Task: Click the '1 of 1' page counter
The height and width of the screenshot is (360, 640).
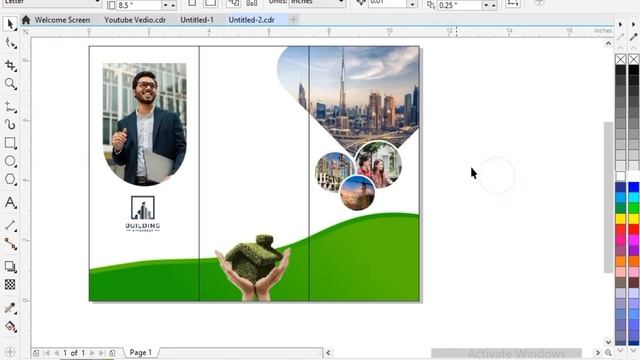Action: (74, 353)
